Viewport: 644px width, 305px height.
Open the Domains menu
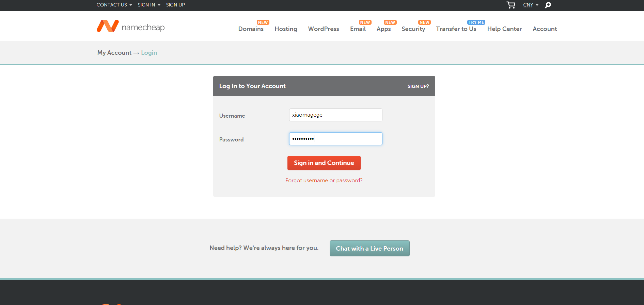251,29
